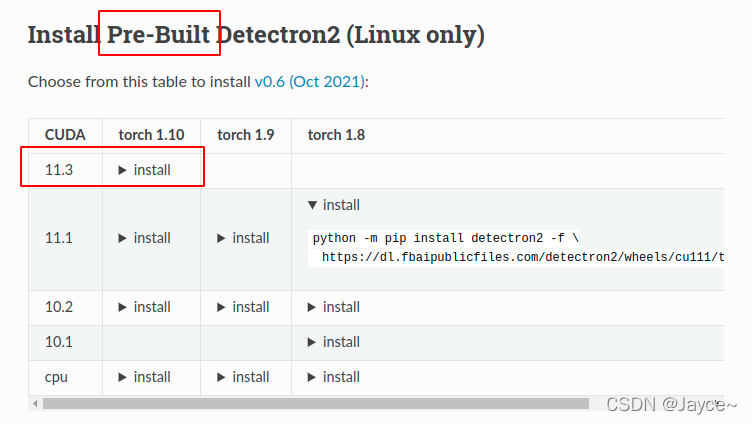The image size is (752, 424).
Task: Click the 'torch 1.10' column header
Action: pos(152,135)
